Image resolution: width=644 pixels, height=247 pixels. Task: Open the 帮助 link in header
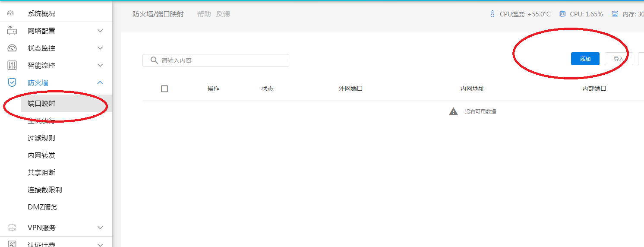(204, 14)
